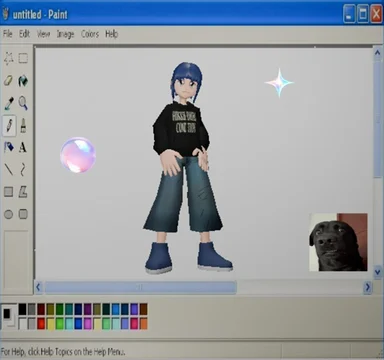Image resolution: width=384 pixels, height=360 pixels.
Task: Pick the dark red color swatch
Action: [41, 309]
